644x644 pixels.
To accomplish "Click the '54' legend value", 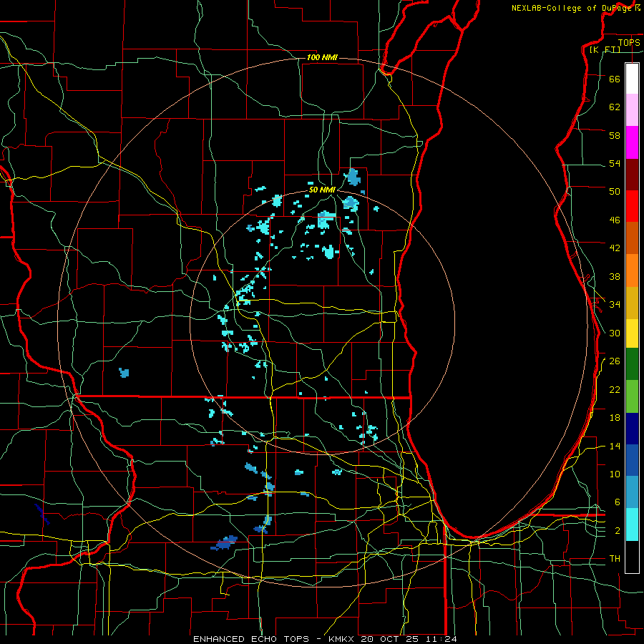I will pos(615,163).
